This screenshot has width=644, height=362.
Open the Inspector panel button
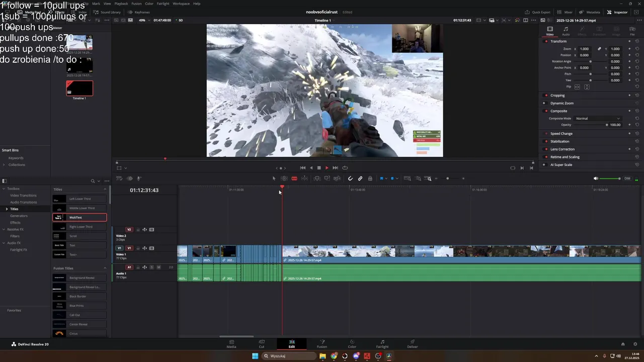coord(617,12)
